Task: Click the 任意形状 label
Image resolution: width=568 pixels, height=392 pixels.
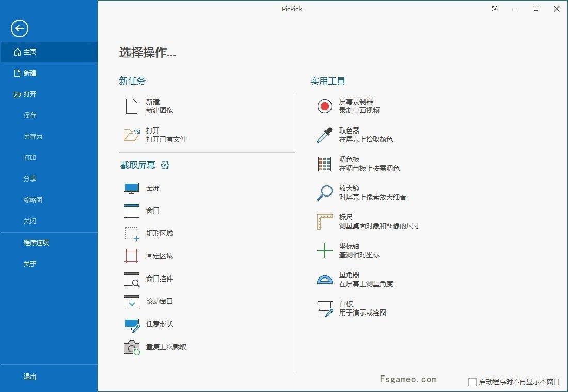Action: pos(160,324)
